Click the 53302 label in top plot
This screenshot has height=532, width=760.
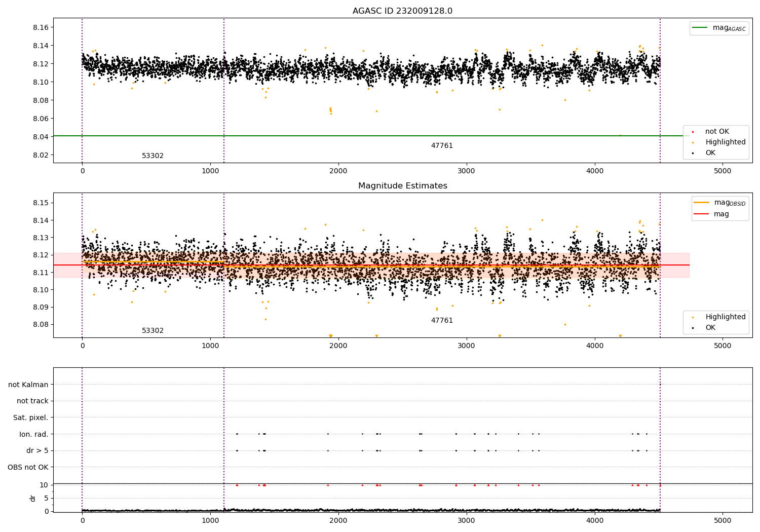point(153,156)
